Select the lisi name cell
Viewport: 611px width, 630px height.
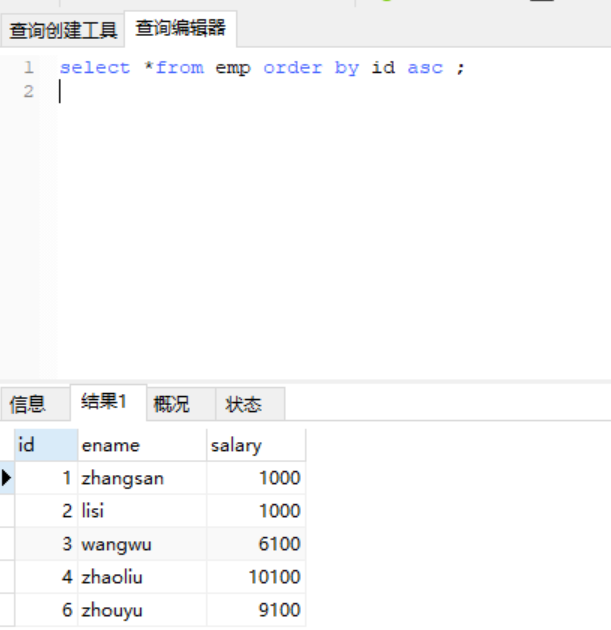(x=142, y=511)
